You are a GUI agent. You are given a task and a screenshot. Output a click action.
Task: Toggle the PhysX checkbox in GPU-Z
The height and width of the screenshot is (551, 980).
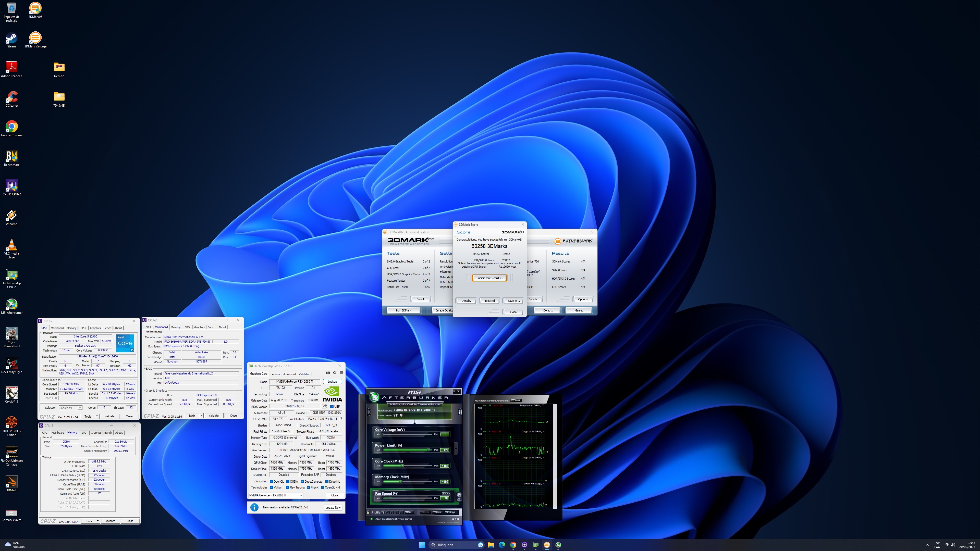point(308,487)
